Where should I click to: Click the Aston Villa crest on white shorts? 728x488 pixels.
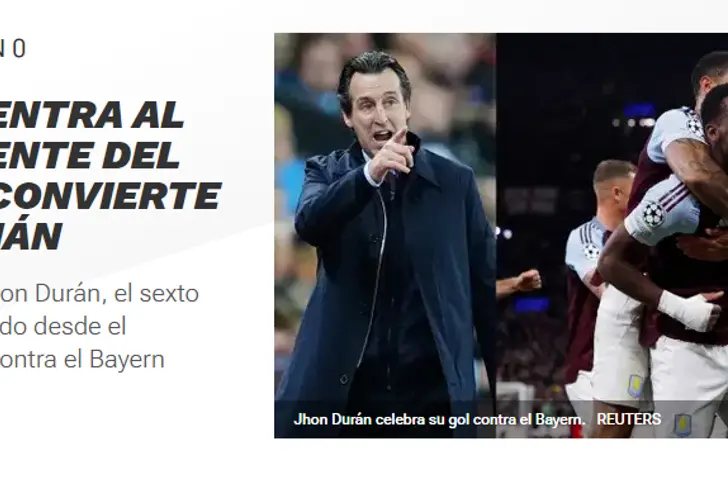(635, 386)
